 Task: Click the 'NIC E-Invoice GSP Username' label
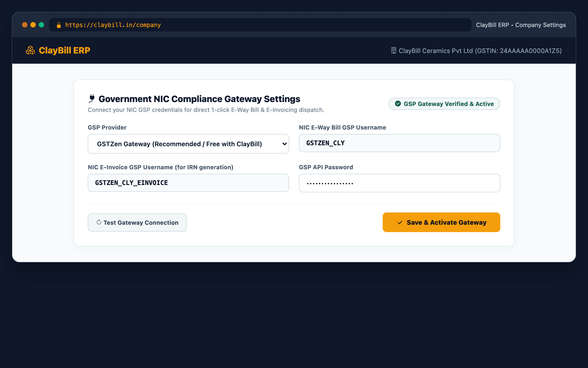[160, 167]
